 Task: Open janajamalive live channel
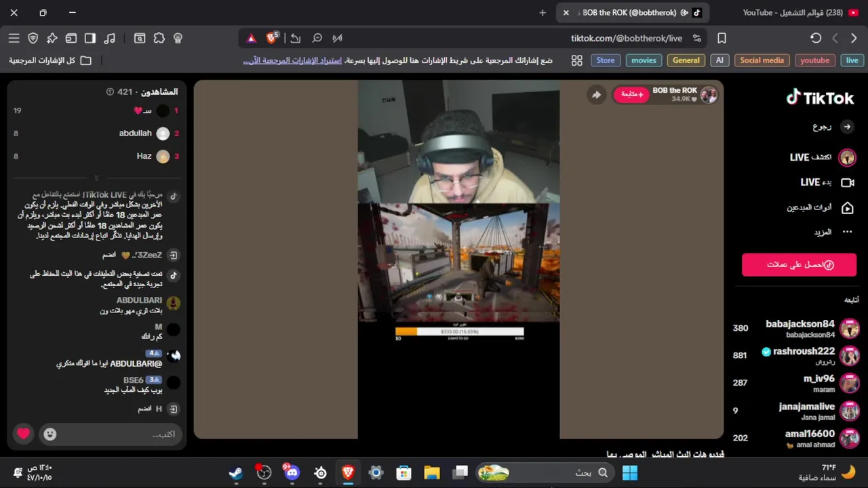tap(796, 411)
